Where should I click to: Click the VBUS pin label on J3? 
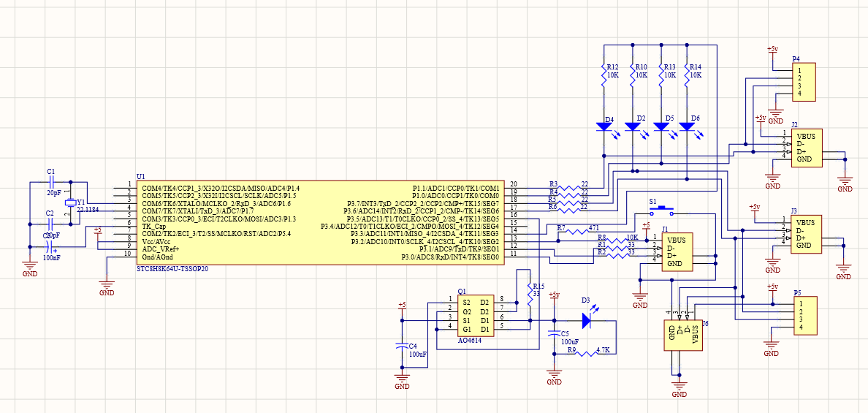click(x=807, y=223)
